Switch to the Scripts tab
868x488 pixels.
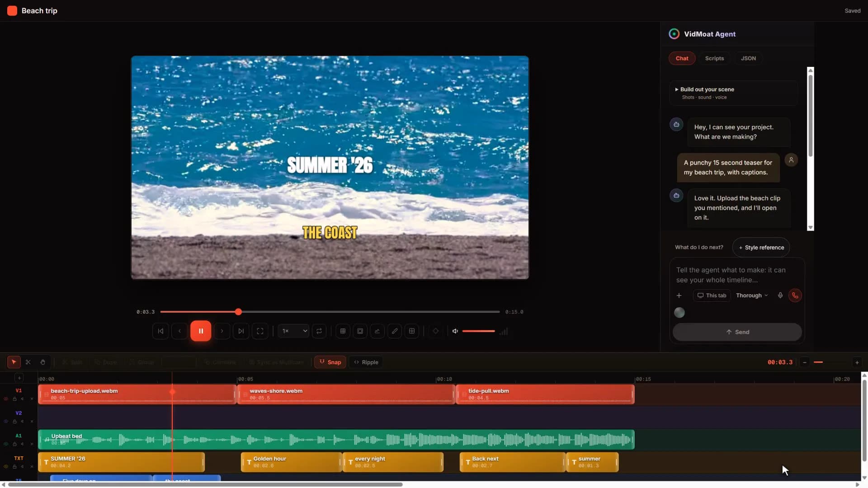point(714,58)
